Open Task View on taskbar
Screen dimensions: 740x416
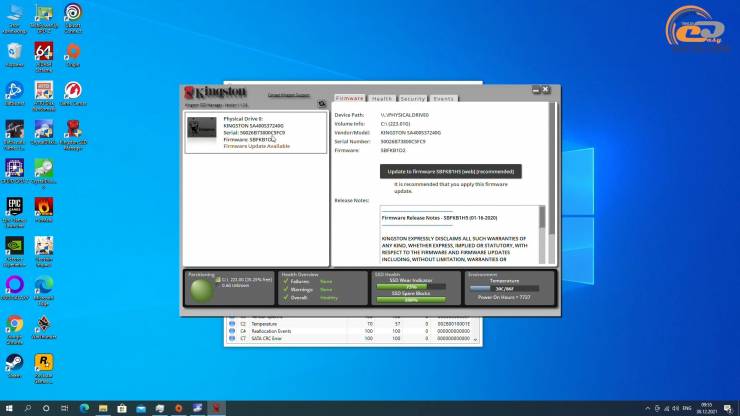click(x=65, y=408)
